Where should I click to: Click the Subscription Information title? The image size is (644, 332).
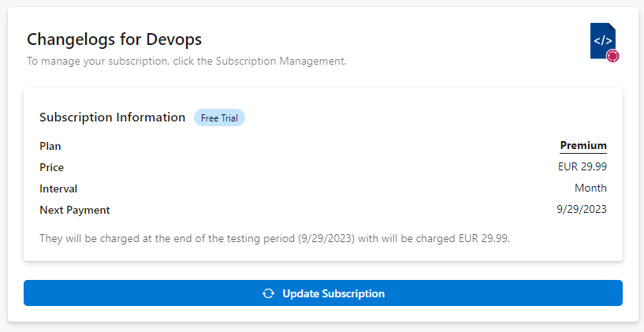click(x=112, y=118)
